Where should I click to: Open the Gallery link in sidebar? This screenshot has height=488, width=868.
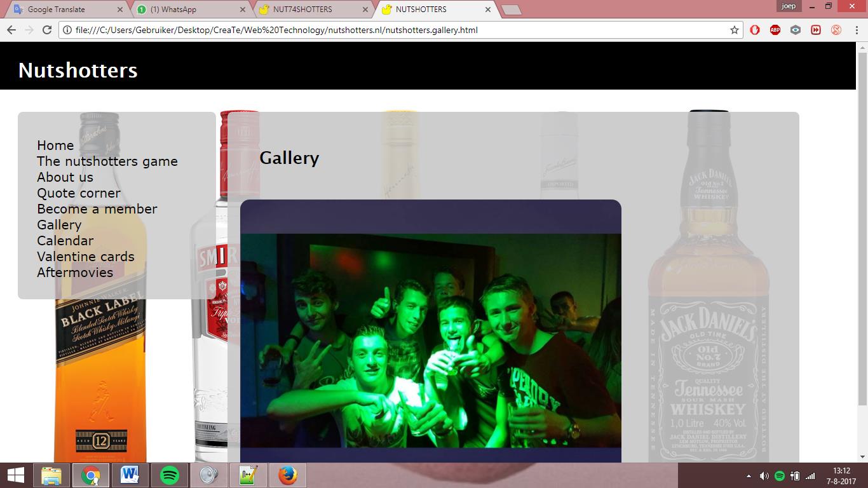click(x=59, y=225)
